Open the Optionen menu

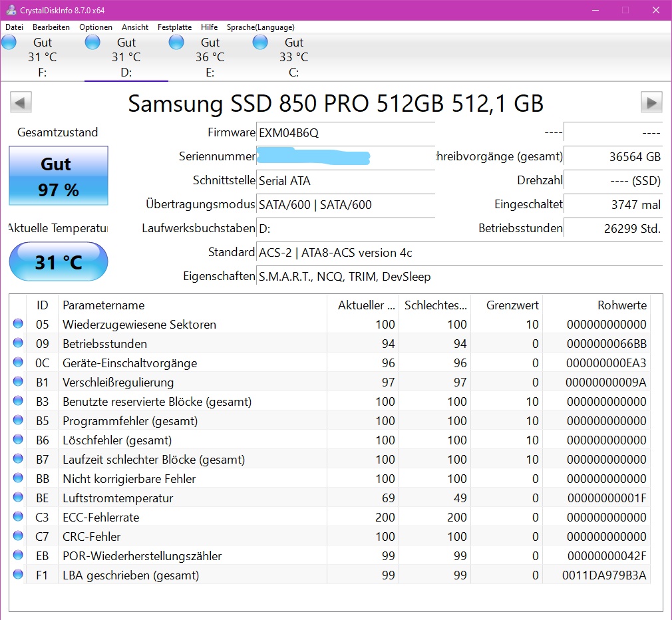[96, 27]
